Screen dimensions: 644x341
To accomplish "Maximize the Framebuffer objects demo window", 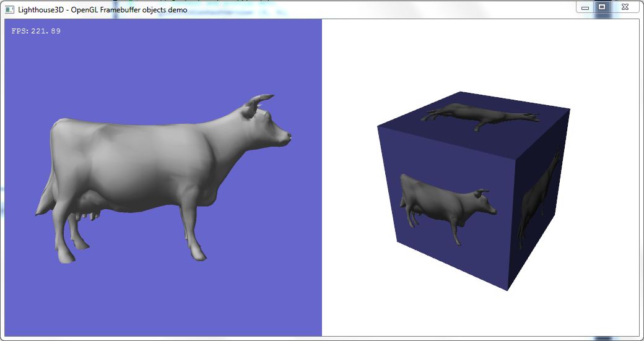I will click(x=601, y=7).
